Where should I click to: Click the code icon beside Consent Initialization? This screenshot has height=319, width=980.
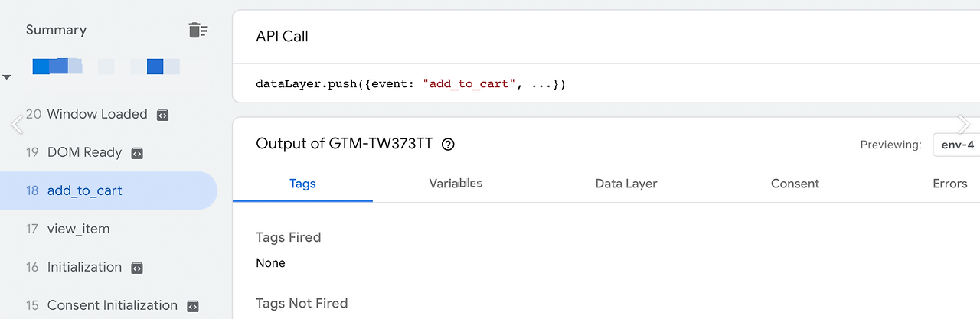193,306
